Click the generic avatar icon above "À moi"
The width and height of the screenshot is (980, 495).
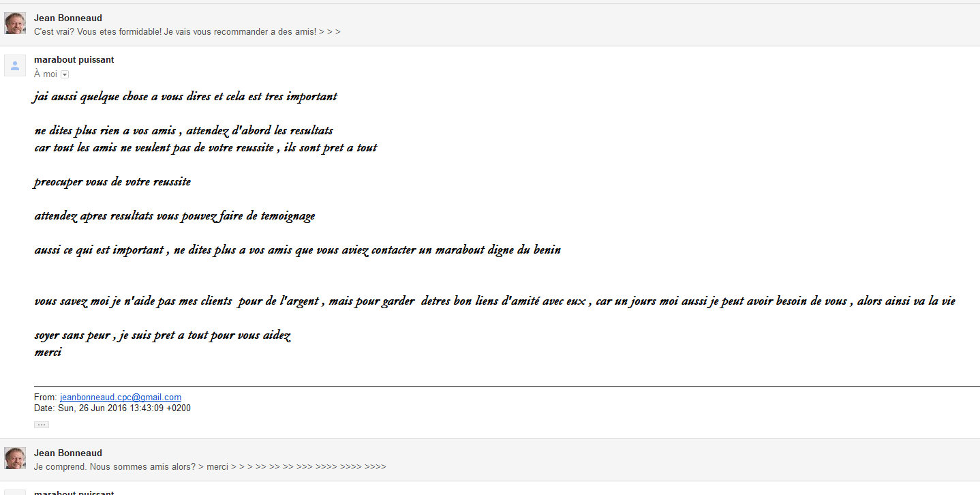pyautogui.click(x=15, y=65)
